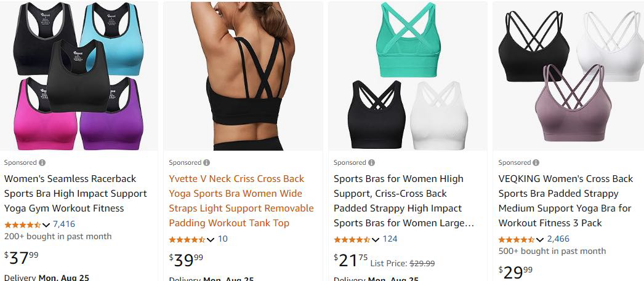Screen dimensions: 644x281
Task: Click Sponsored info icon on Yvette listing
Action: (207, 162)
